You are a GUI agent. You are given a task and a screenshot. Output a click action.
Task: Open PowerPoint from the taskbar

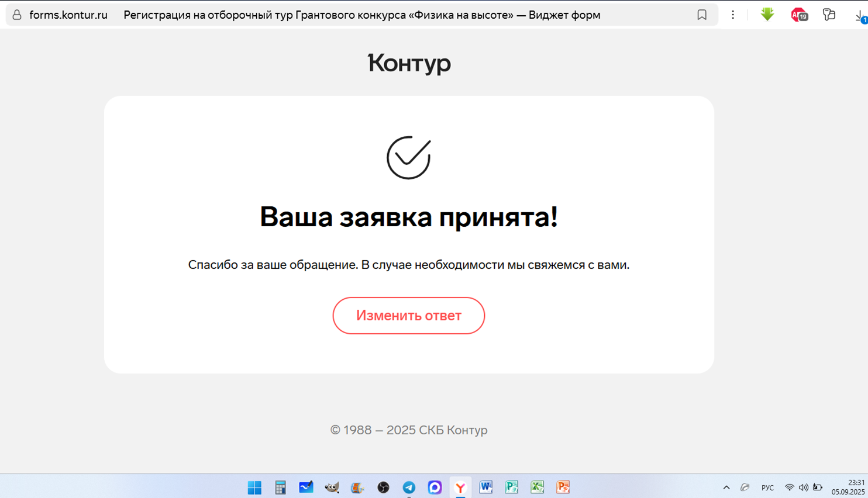coord(563,487)
